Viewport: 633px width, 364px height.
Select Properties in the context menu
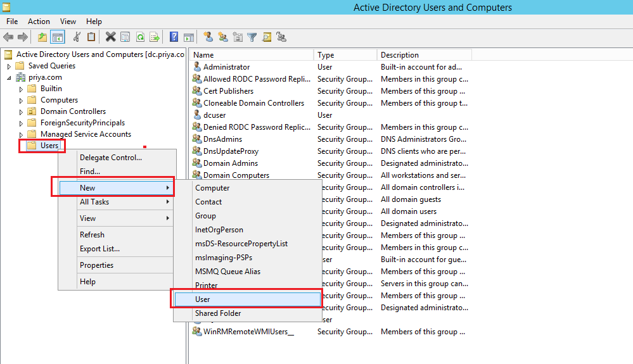coord(117,265)
